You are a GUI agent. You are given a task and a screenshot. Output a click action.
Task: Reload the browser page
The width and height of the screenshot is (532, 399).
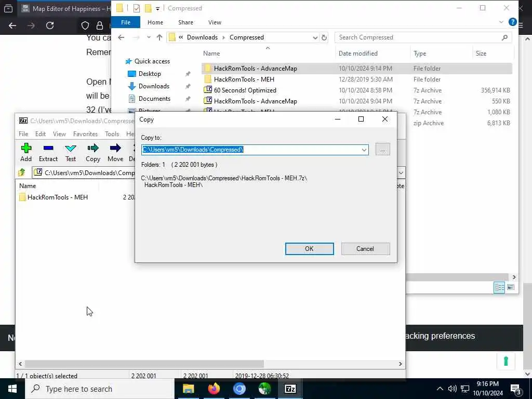coord(50,25)
